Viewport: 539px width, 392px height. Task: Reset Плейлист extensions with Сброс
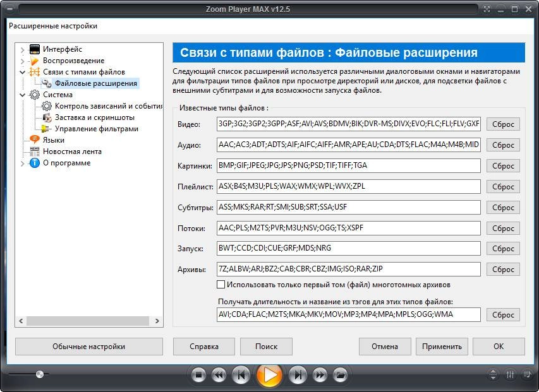point(503,187)
